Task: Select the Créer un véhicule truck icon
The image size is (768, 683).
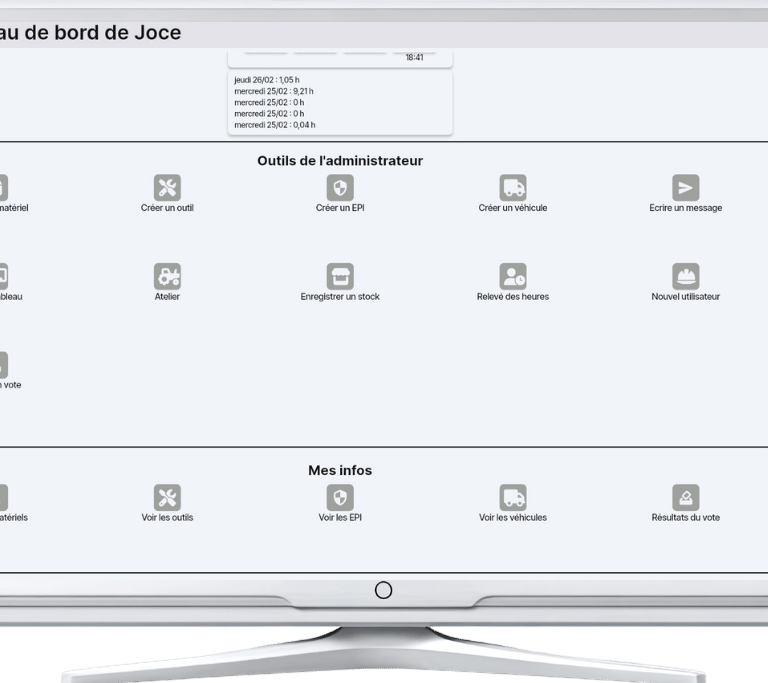Action: pyautogui.click(x=513, y=188)
